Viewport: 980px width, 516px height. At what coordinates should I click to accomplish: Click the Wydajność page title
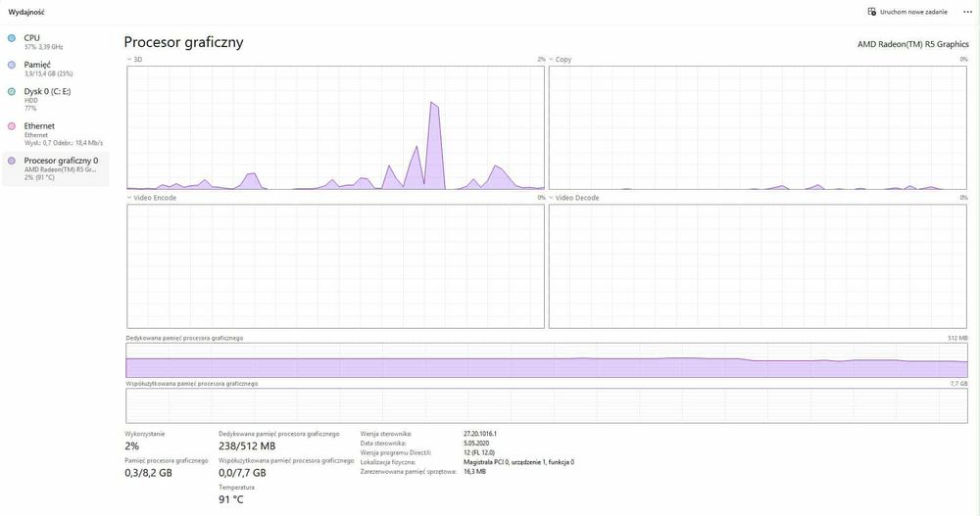tap(26, 12)
